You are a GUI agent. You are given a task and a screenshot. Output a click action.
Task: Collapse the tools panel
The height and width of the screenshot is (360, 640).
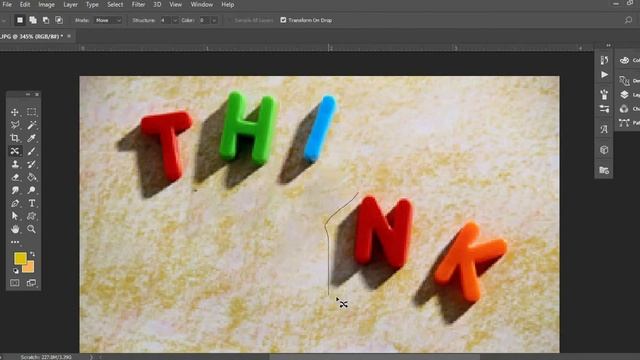[28, 94]
